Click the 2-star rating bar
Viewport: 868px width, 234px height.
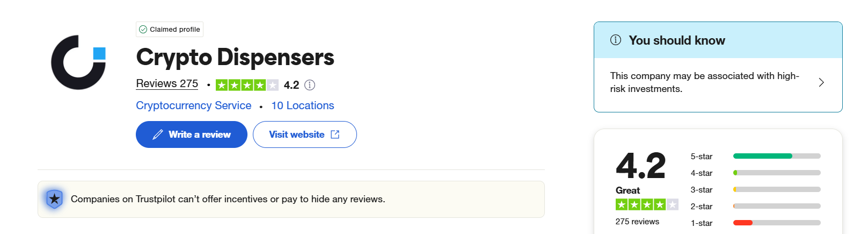pos(776,206)
